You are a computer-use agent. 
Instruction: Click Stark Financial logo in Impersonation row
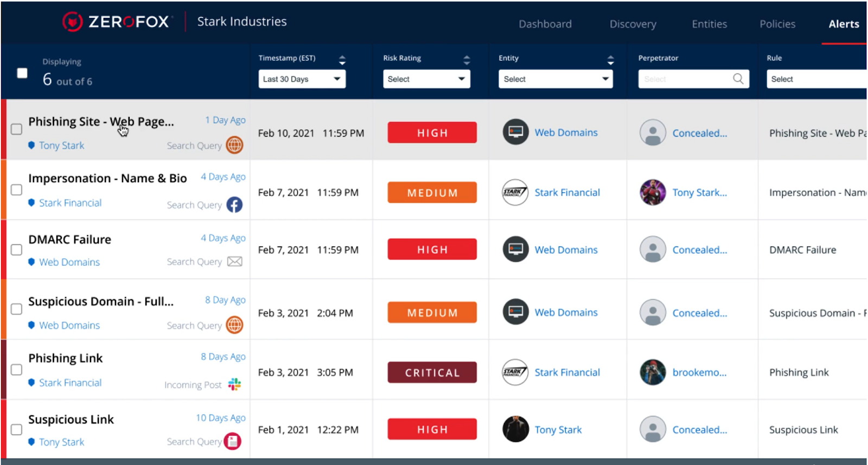(x=515, y=192)
